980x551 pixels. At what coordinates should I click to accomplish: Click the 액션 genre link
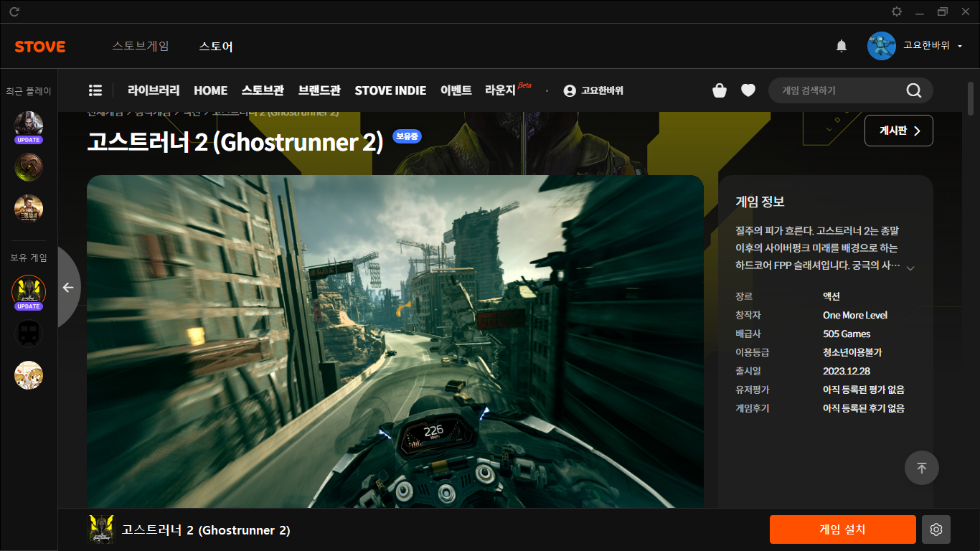tap(831, 296)
